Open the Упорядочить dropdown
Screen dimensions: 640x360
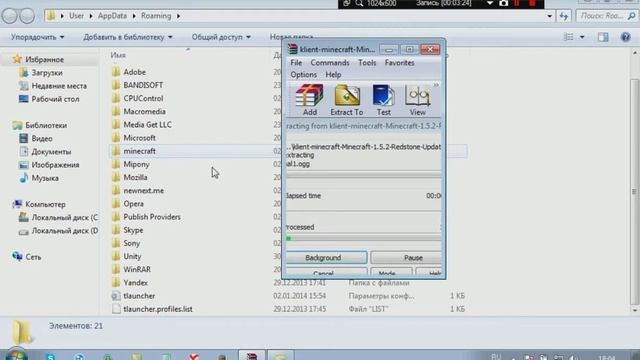(38, 37)
